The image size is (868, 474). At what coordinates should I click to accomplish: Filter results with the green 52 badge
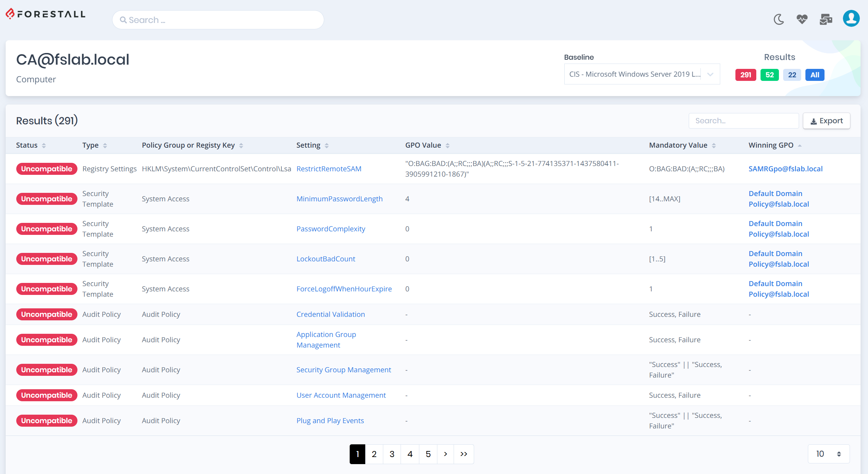click(769, 75)
